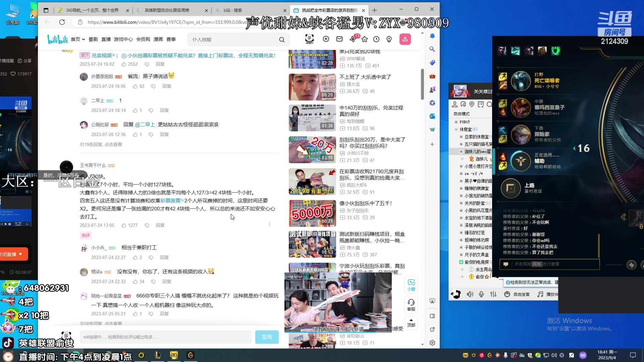Open Edge sidebar Outlook icon

(x=432, y=116)
